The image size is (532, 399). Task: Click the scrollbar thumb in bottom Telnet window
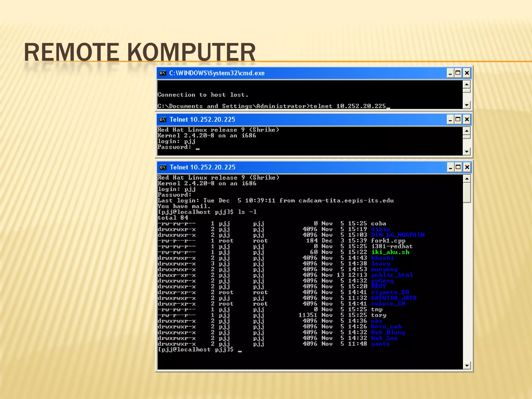(467, 192)
